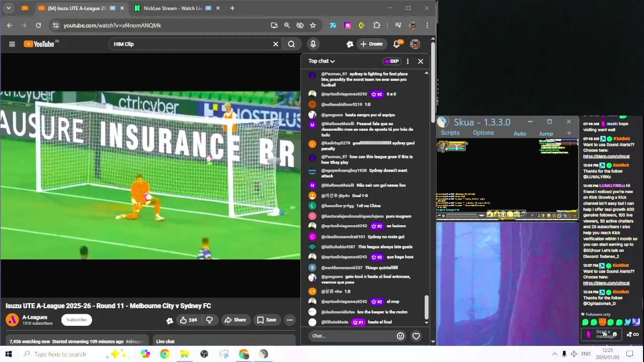Open Chrome zoom magnifier in address bar
The width and height of the screenshot is (644, 362).
287,25
